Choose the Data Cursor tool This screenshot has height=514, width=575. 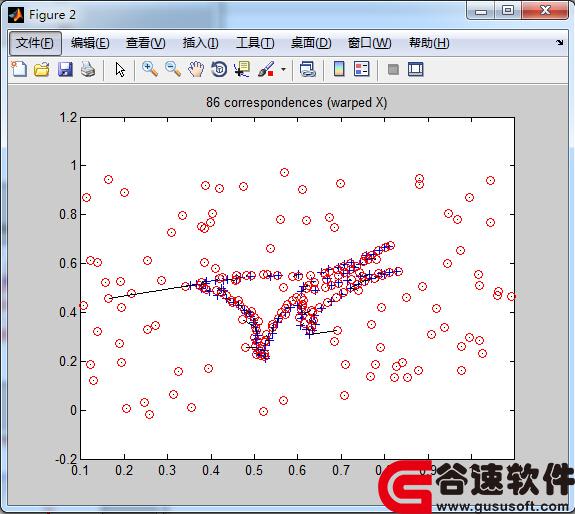click(x=242, y=69)
